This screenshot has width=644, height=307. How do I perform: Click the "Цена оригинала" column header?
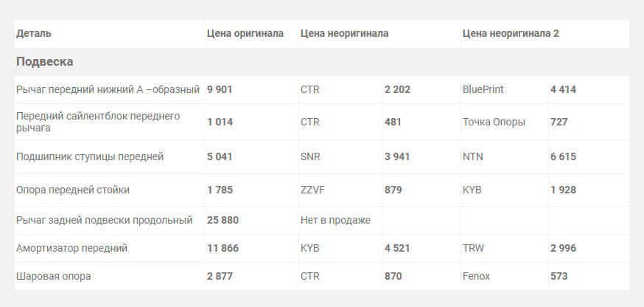point(245,34)
